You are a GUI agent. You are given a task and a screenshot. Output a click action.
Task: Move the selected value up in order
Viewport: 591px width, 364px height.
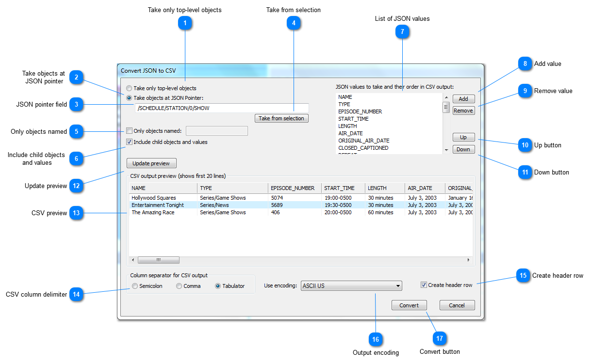[463, 137]
